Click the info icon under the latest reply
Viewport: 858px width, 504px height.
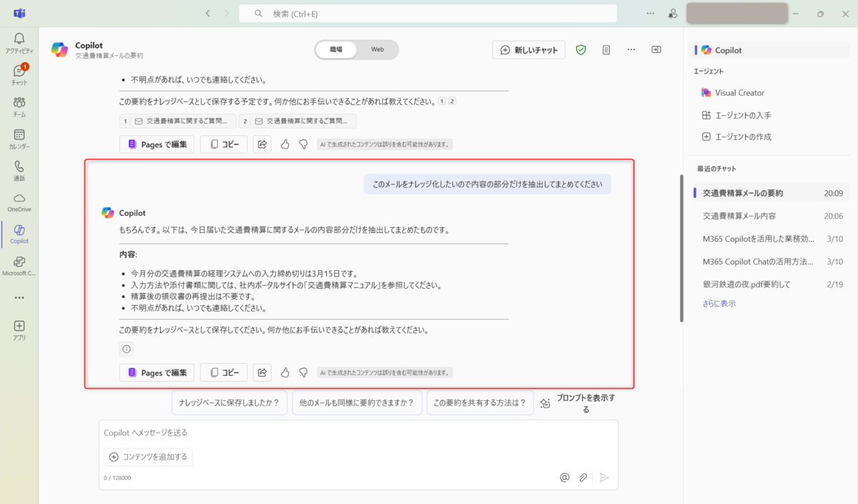[127, 349]
